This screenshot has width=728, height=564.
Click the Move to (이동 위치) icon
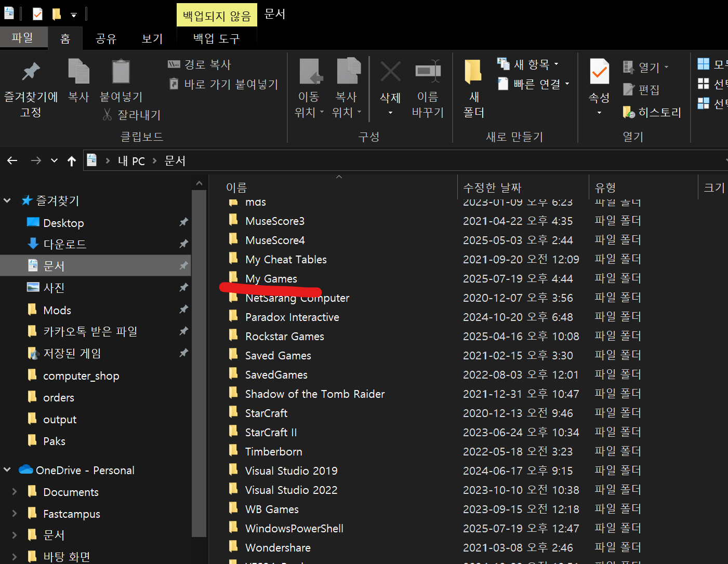[311, 71]
